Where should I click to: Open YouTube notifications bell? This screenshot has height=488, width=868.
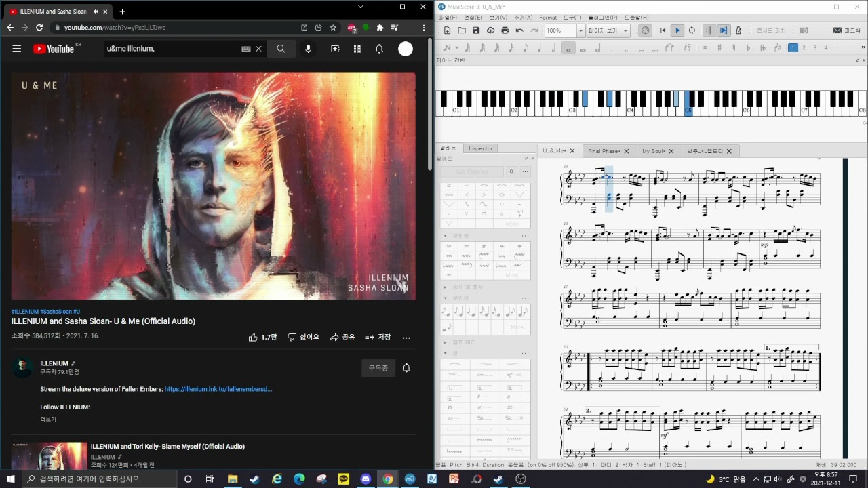(380, 49)
